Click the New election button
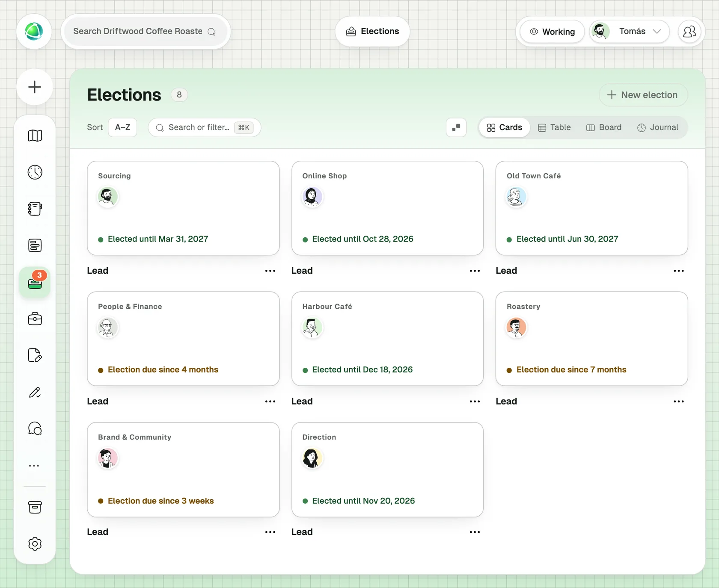Screen dimensions: 719x588 [643, 95]
